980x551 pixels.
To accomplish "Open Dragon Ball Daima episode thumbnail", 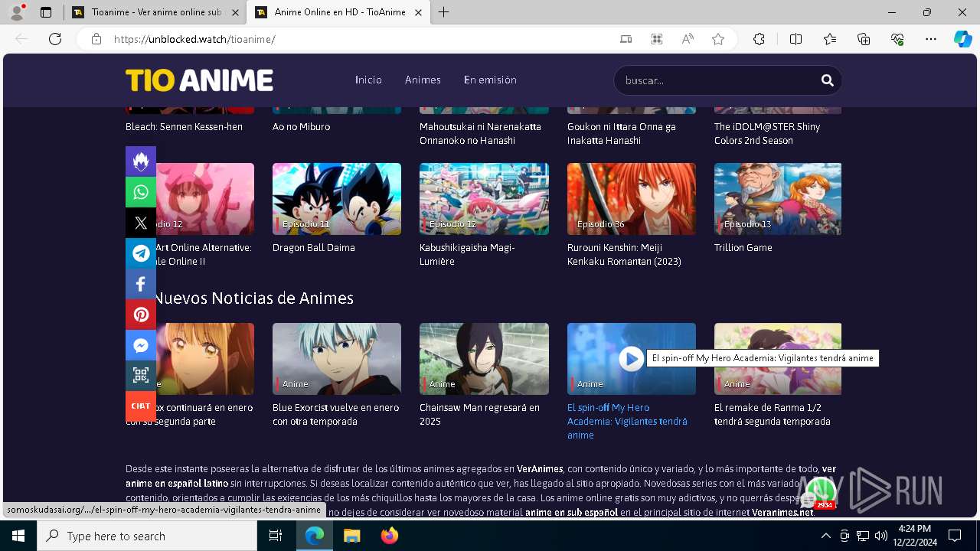I will tap(337, 199).
